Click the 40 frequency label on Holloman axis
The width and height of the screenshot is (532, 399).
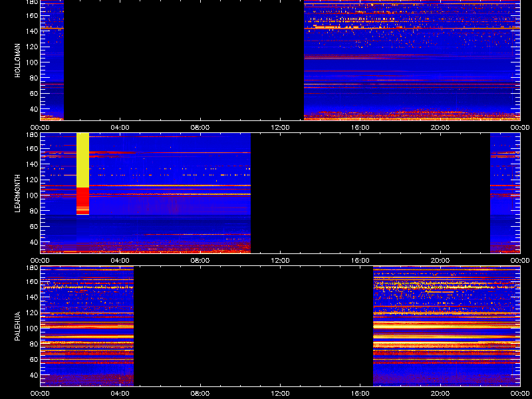[35, 109]
